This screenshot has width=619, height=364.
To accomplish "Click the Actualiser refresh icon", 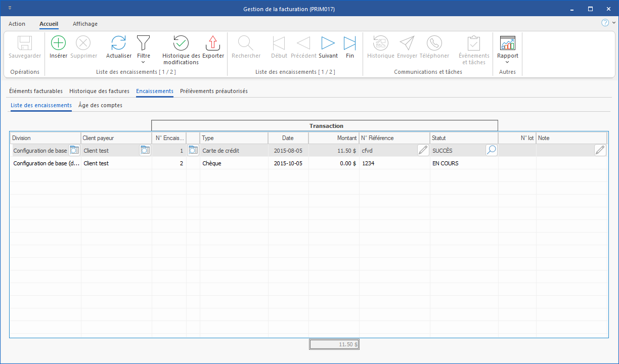I will [x=118, y=43].
